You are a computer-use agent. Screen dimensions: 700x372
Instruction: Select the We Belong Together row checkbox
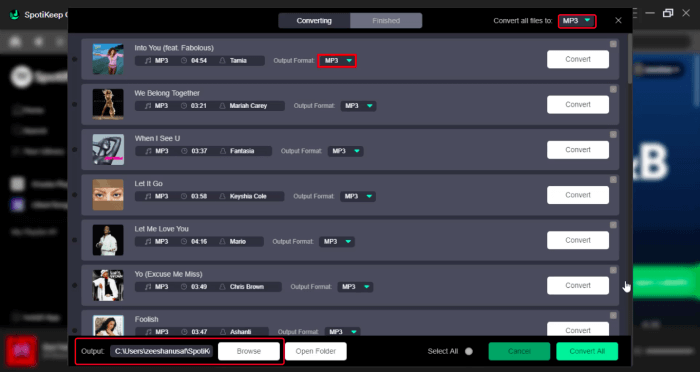(75, 104)
